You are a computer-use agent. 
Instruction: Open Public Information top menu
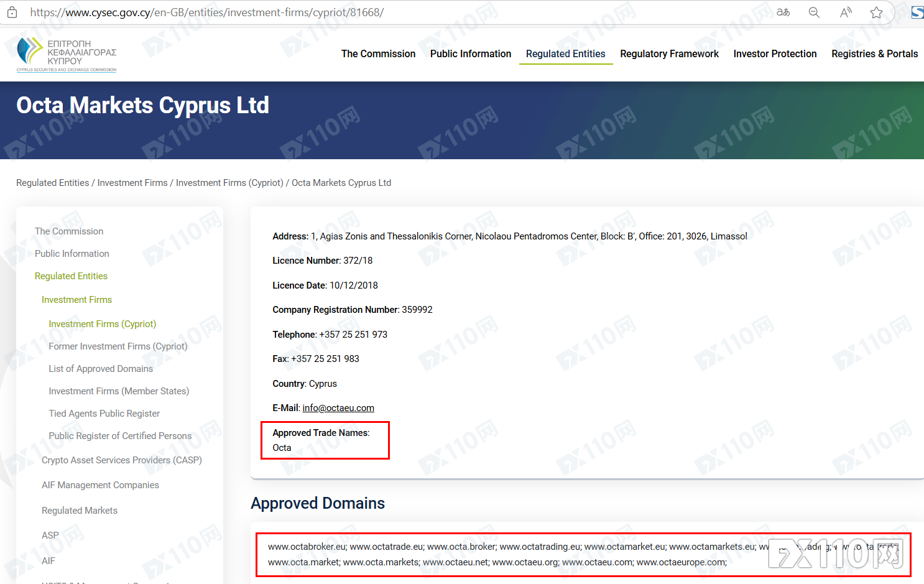pos(471,54)
